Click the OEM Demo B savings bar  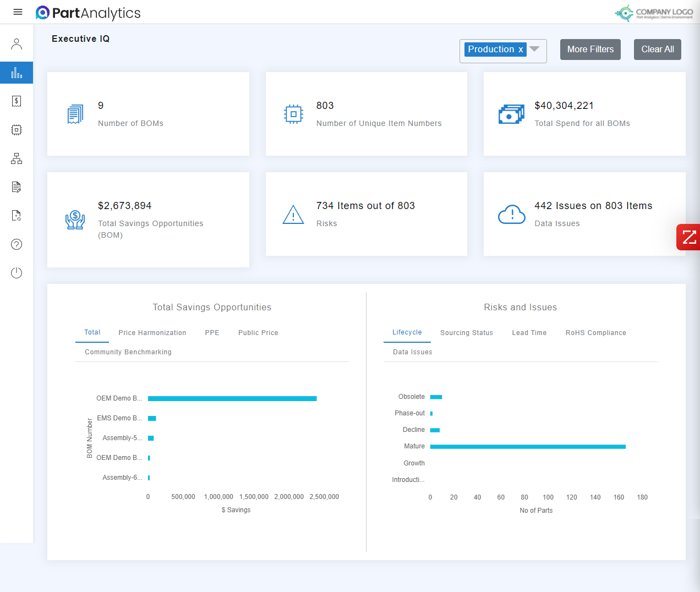tap(231, 398)
